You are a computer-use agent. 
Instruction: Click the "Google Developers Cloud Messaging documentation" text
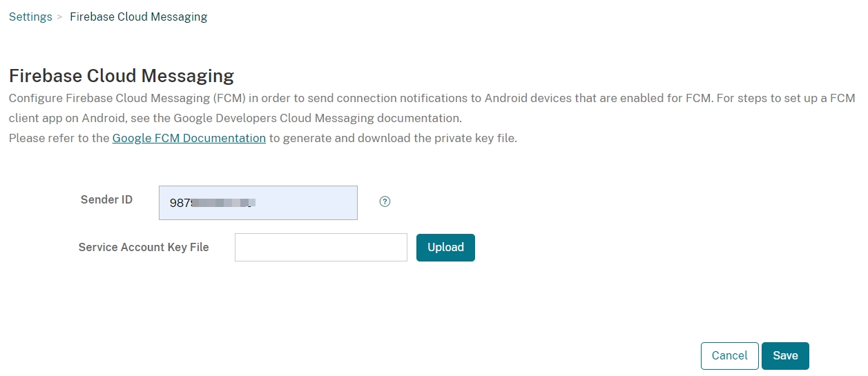317,118
